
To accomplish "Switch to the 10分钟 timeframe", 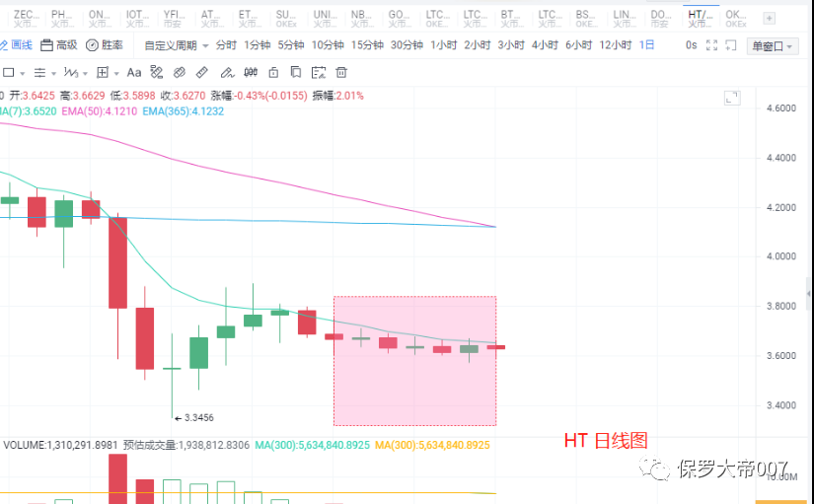I will 328,45.
